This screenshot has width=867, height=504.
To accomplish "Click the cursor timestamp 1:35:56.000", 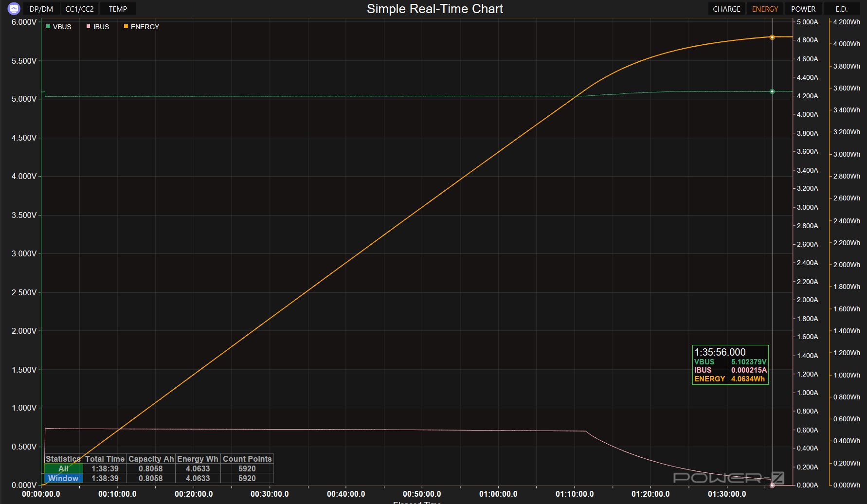I will [x=720, y=352].
